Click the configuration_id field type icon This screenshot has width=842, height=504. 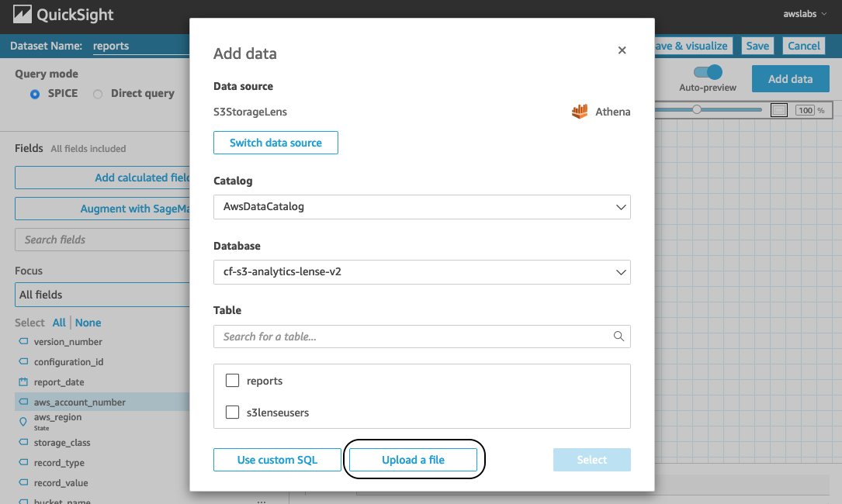pos(23,361)
